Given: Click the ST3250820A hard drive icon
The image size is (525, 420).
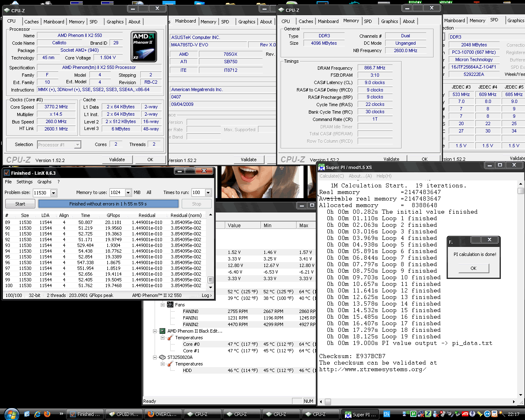Looking at the screenshot, I should (x=162, y=357).
